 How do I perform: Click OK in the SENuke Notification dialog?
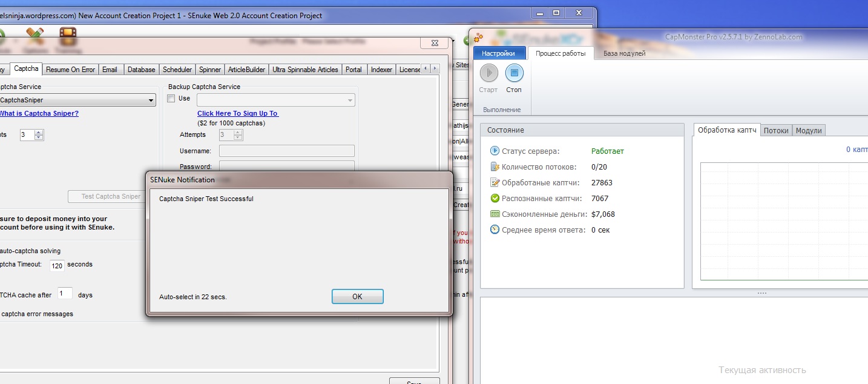click(x=357, y=296)
